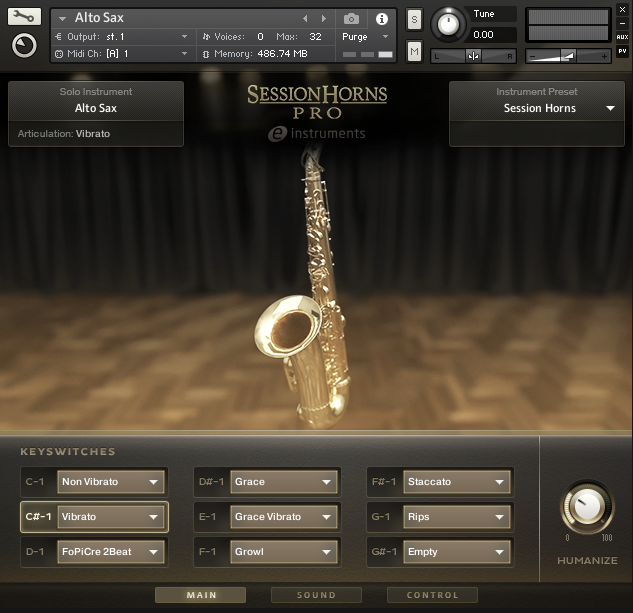
Task: Select the F-1 keyswitch label
Action: 208,552
